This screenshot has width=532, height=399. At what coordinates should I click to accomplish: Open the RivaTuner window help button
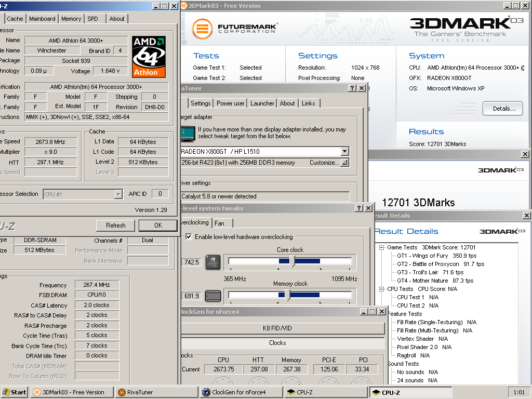tap(353, 88)
